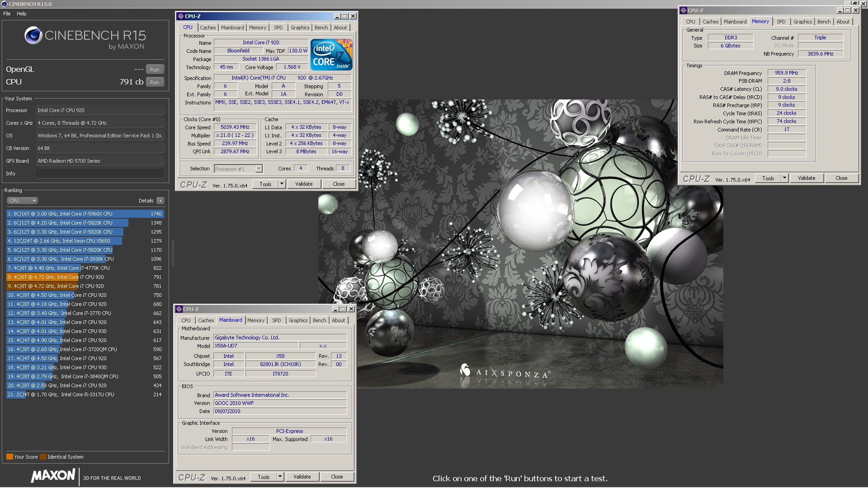
Task: Switch to Mainboard tab in top CPU-Z window
Action: pos(232,28)
